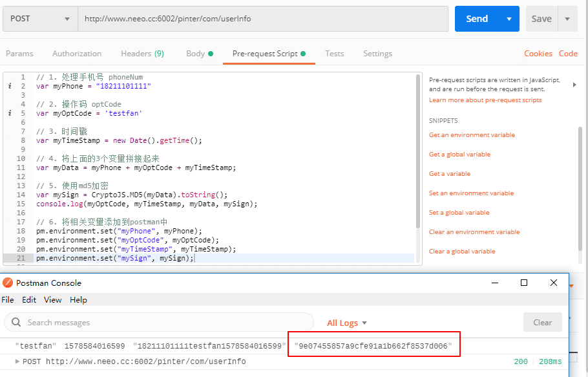Image resolution: width=588 pixels, height=377 pixels.
Task: Click the Search messages field
Action: pos(158,322)
